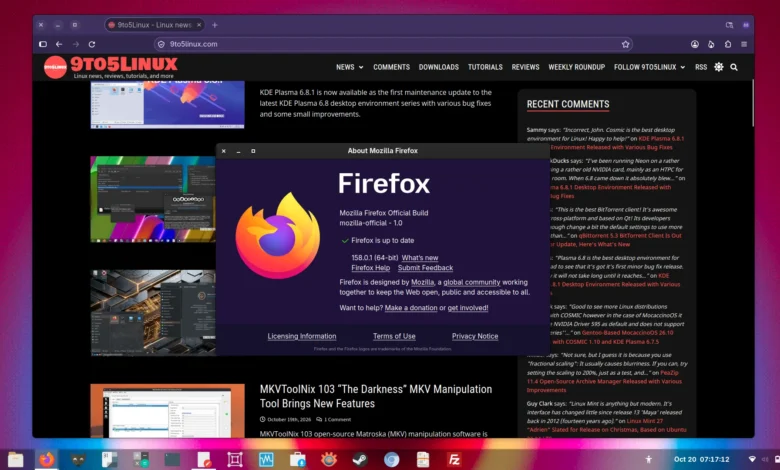This screenshot has width=780, height=470.
Task: Open the TUTORIALS menu item
Action: click(x=485, y=67)
